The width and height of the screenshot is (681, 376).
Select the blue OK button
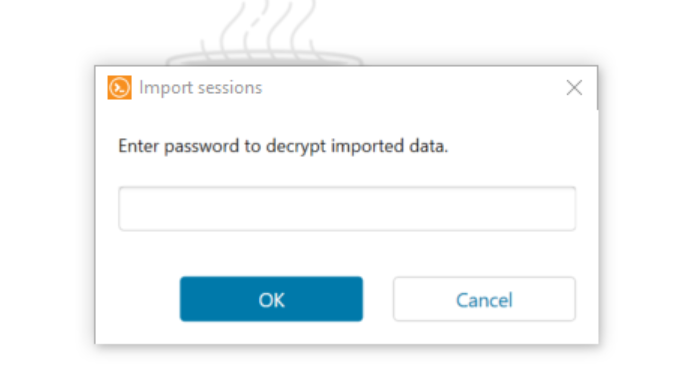pyautogui.click(x=271, y=299)
